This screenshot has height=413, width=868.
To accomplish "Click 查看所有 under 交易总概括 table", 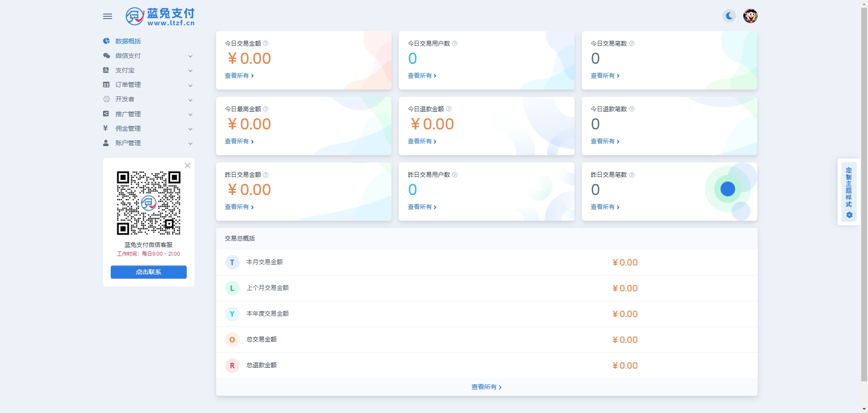I will click(x=486, y=387).
